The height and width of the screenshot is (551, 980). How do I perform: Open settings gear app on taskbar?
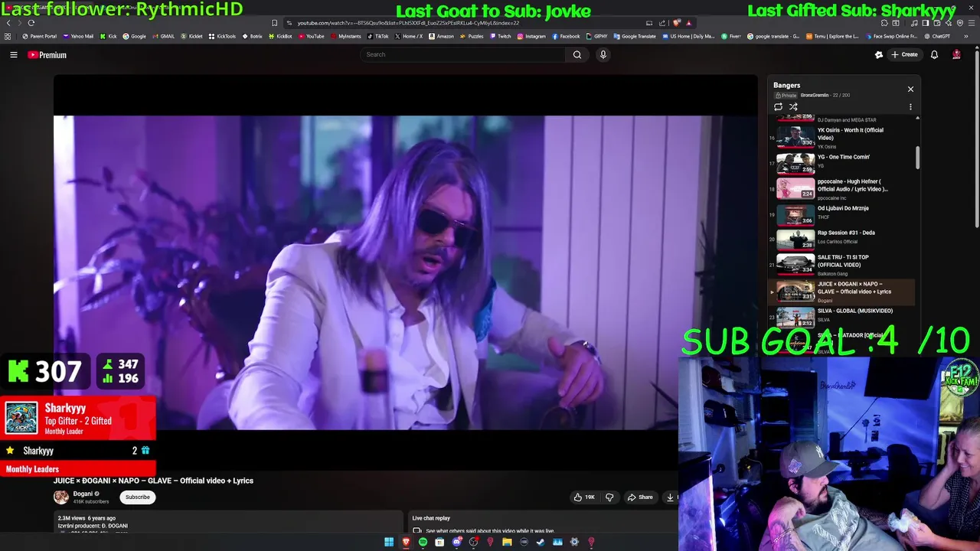(x=574, y=543)
